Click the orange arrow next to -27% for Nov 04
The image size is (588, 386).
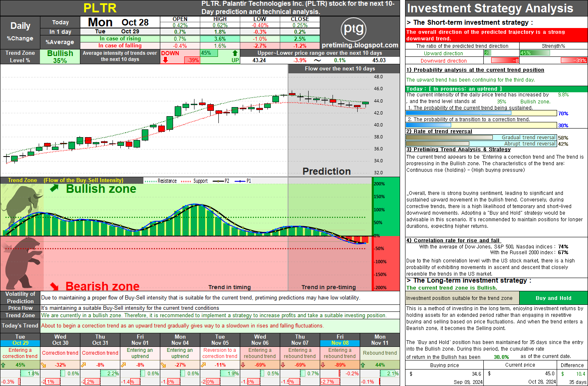point(163,365)
